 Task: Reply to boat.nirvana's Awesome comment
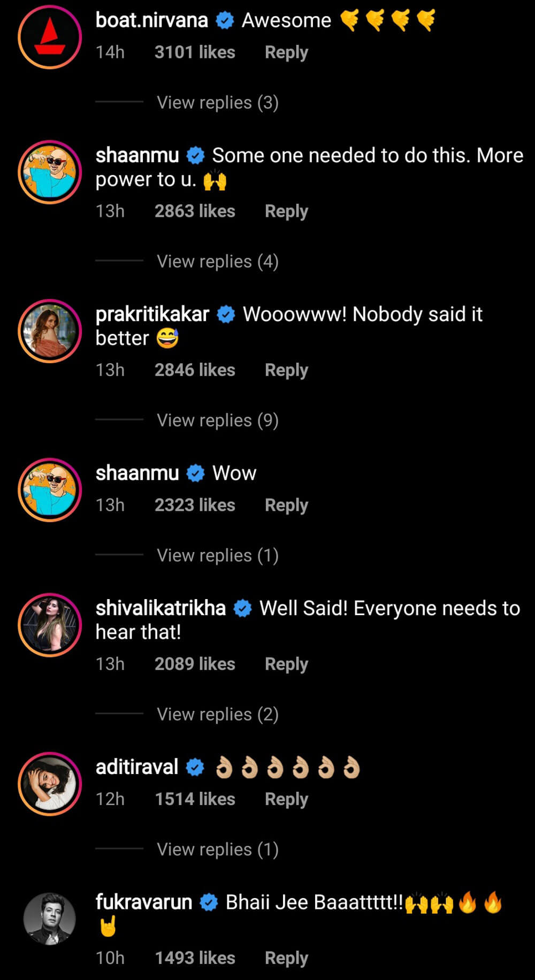click(x=286, y=52)
